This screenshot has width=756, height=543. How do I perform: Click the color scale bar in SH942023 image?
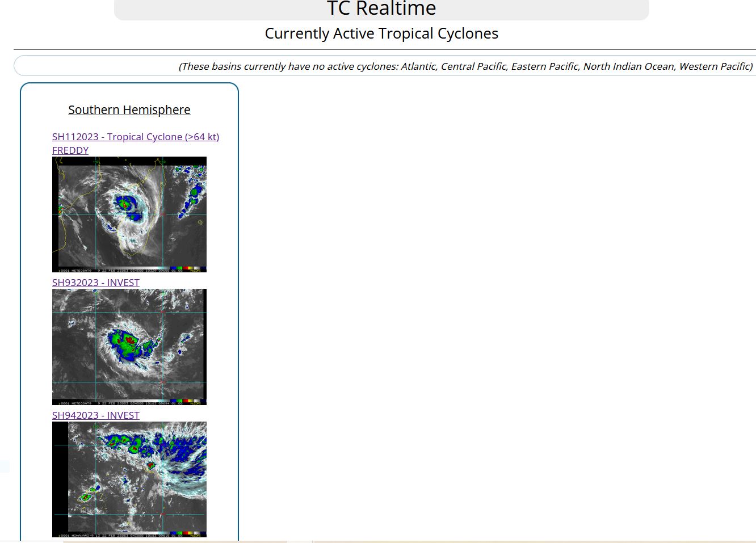point(183,534)
